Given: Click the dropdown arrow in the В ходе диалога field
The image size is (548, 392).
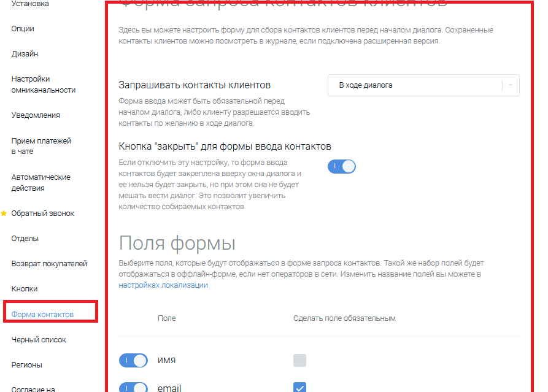Looking at the screenshot, I should (x=511, y=85).
